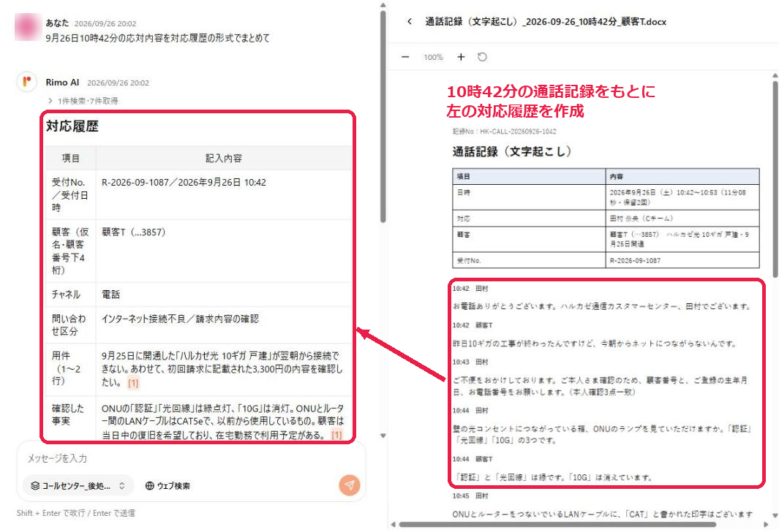Viewport: 779px width, 532px height.
Task: Click the 対応履歴 heading
Action: pyautogui.click(x=72, y=126)
